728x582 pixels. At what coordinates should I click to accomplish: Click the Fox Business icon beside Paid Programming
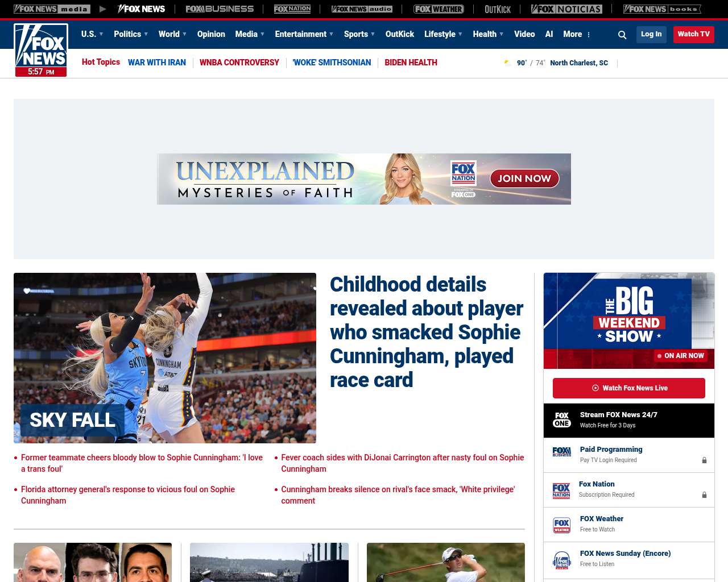click(562, 452)
